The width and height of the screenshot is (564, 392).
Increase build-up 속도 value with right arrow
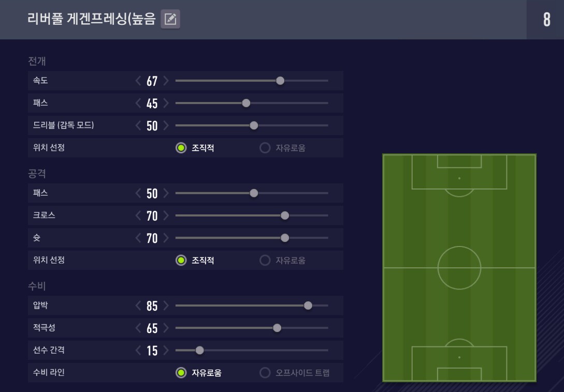coord(166,81)
